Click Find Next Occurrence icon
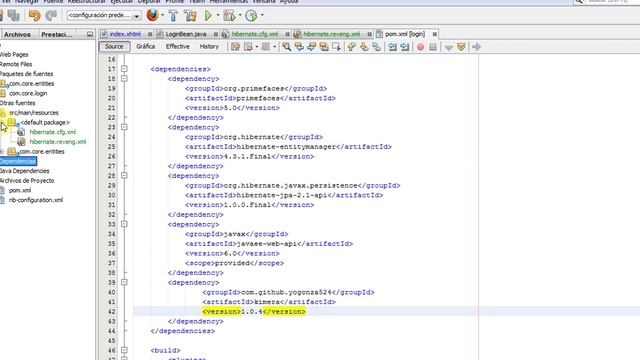Viewport: 640px width, 360px height. (x=311, y=47)
